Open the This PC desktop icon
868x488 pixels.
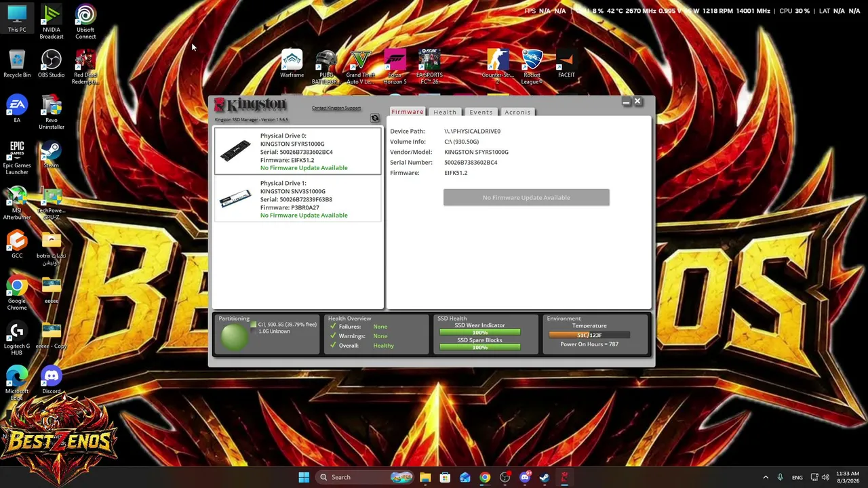tap(17, 19)
